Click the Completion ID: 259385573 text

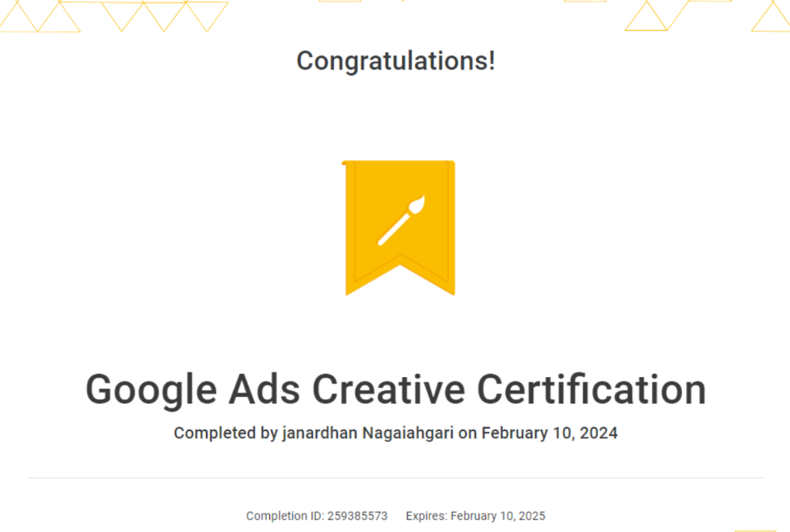(317, 516)
